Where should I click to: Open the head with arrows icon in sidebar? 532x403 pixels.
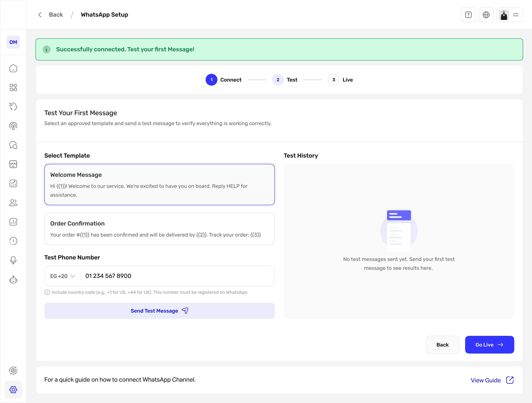[13, 107]
